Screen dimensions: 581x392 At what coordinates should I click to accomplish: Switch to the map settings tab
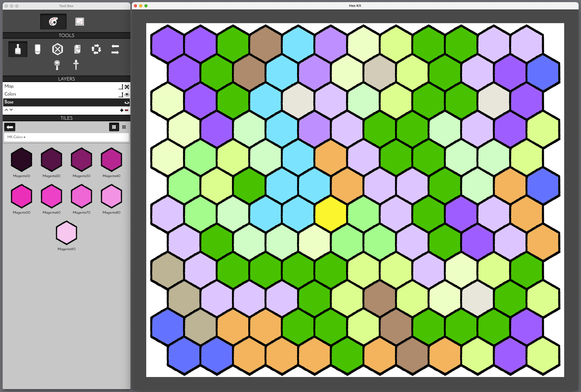click(79, 22)
